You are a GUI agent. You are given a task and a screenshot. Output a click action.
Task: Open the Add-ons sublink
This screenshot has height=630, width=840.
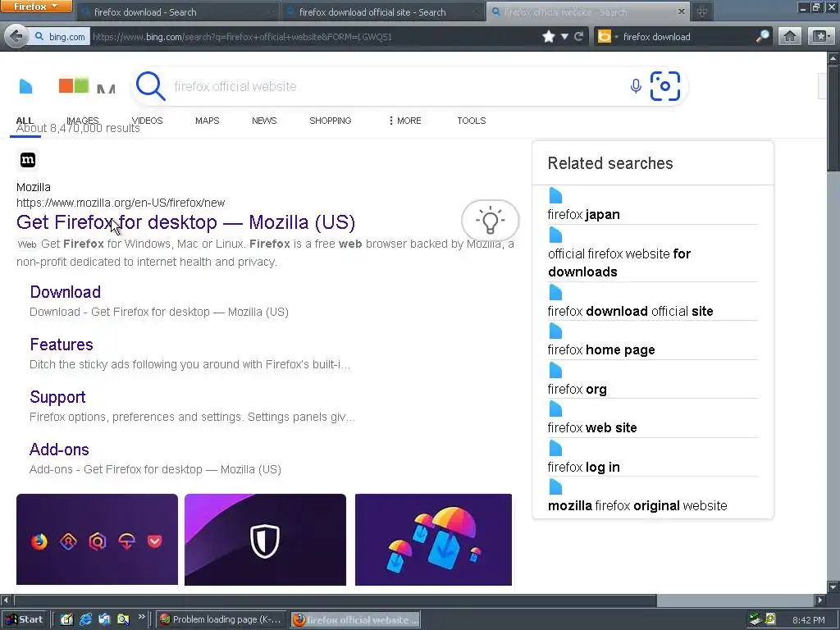(x=59, y=450)
